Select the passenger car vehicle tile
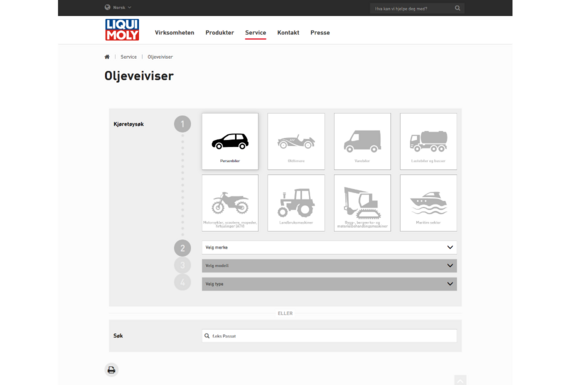This screenshot has height=385, width=570. [230, 141]
